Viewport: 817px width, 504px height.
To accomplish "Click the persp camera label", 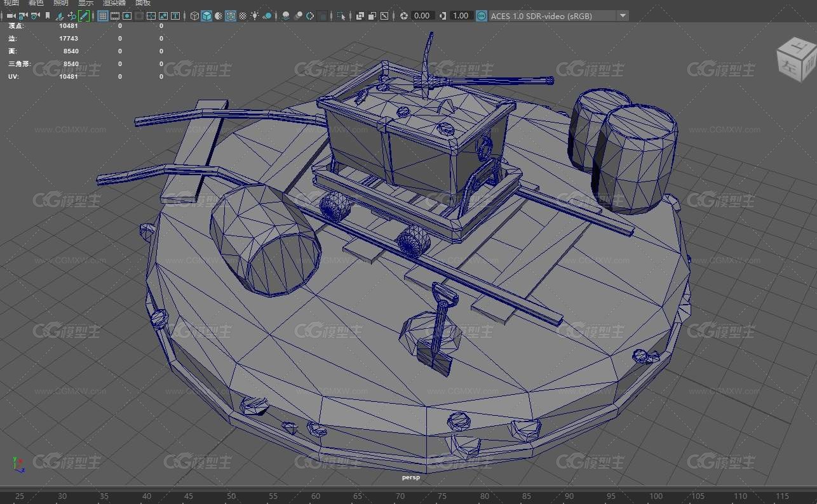I will point(411,477).
